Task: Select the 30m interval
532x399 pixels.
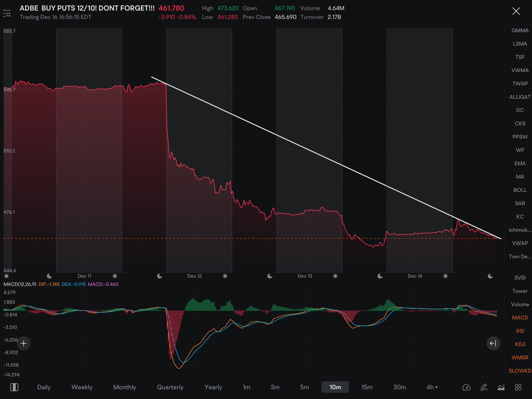Action: (399, 387)
